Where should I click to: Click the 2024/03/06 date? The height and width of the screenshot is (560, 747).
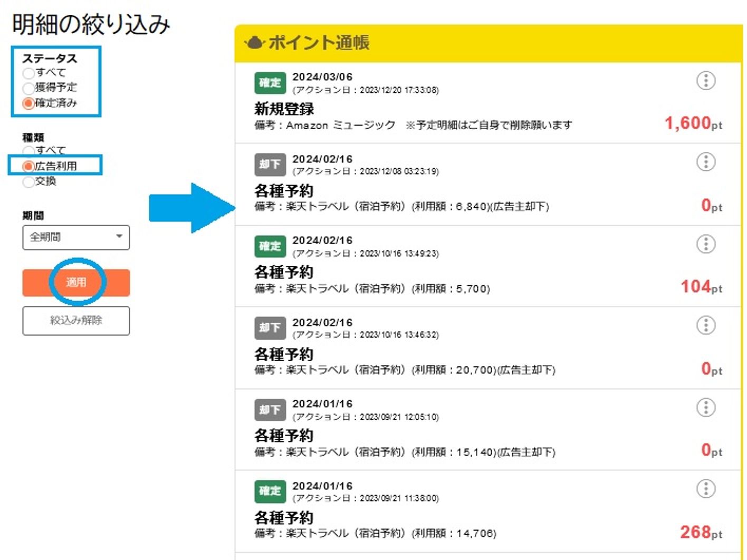322,77
